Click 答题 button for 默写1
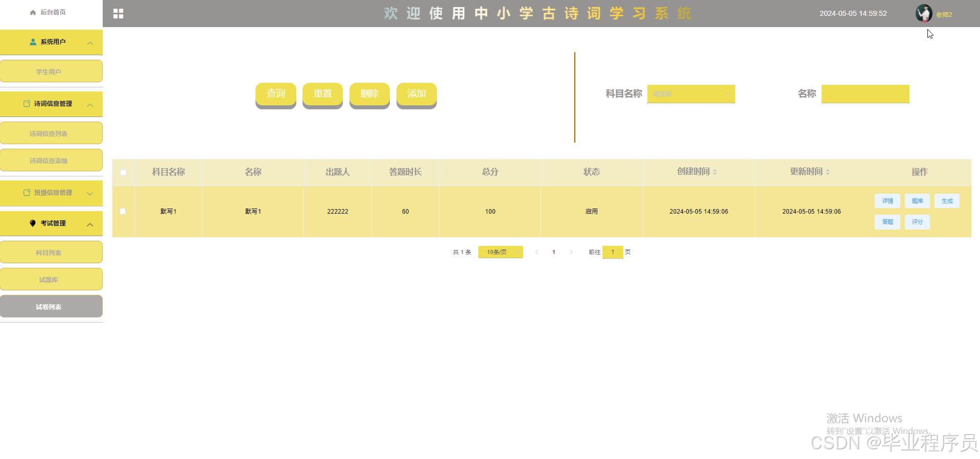The height and width of the screenshot is (459, 980). click(888, 222)
